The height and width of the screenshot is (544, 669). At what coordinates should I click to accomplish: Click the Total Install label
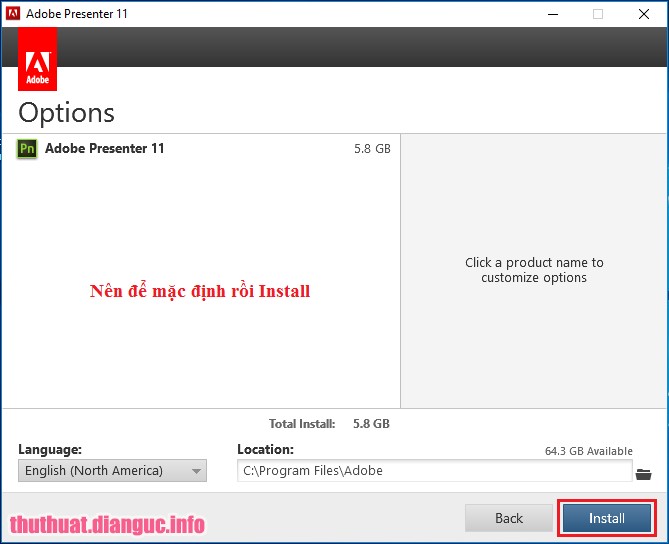tap(302, 424)
